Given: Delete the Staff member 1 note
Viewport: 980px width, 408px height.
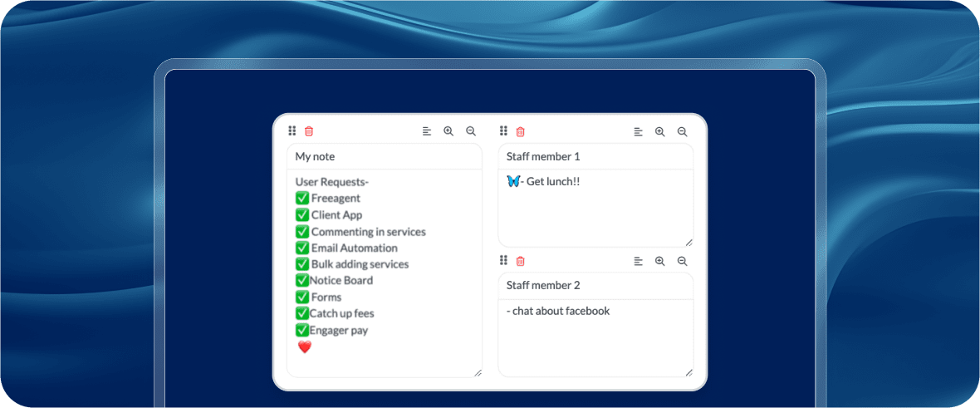Looking at the screenshot, I should (x=521, y=131).
